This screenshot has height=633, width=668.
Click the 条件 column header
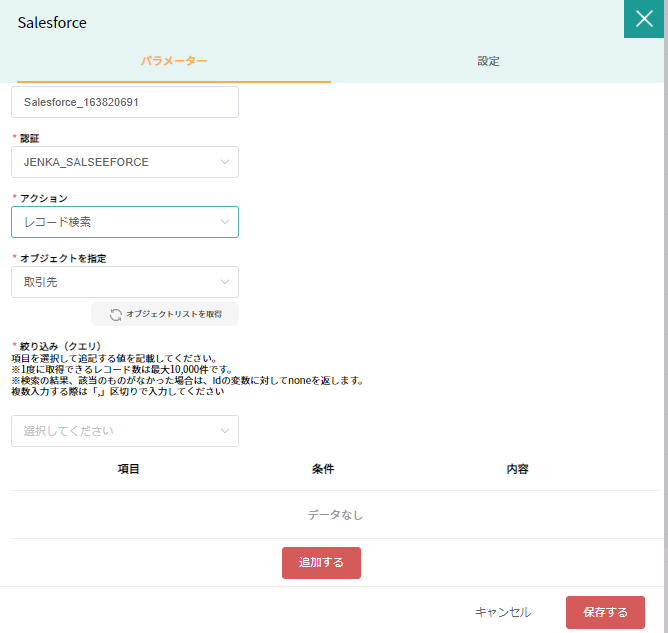pyautogui.click(x=323, y=469)
